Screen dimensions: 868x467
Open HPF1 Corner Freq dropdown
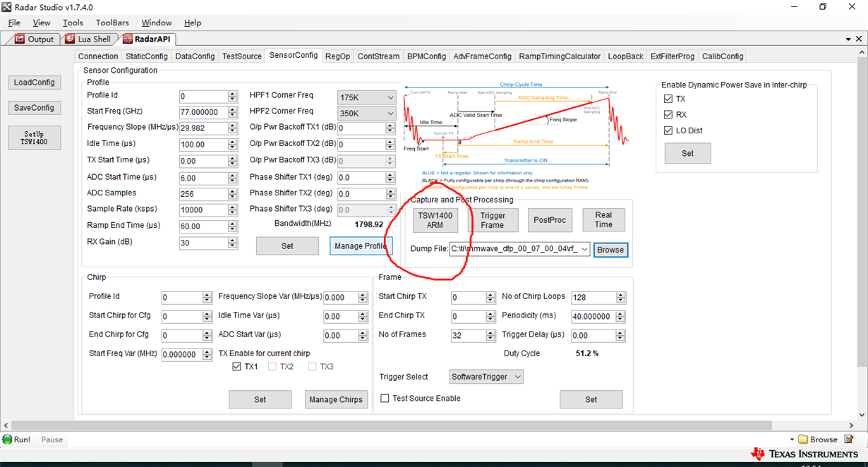point(390,97)
